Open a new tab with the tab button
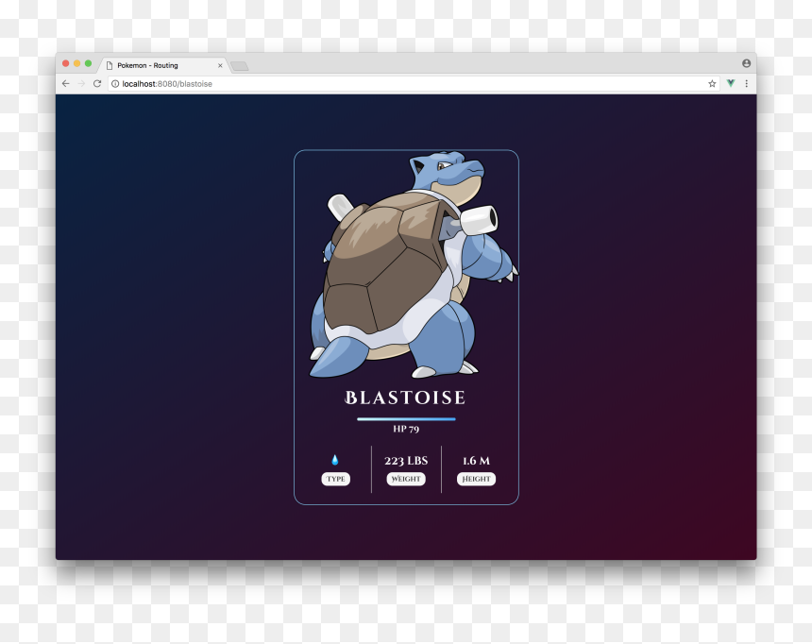 tap(239, 66)
